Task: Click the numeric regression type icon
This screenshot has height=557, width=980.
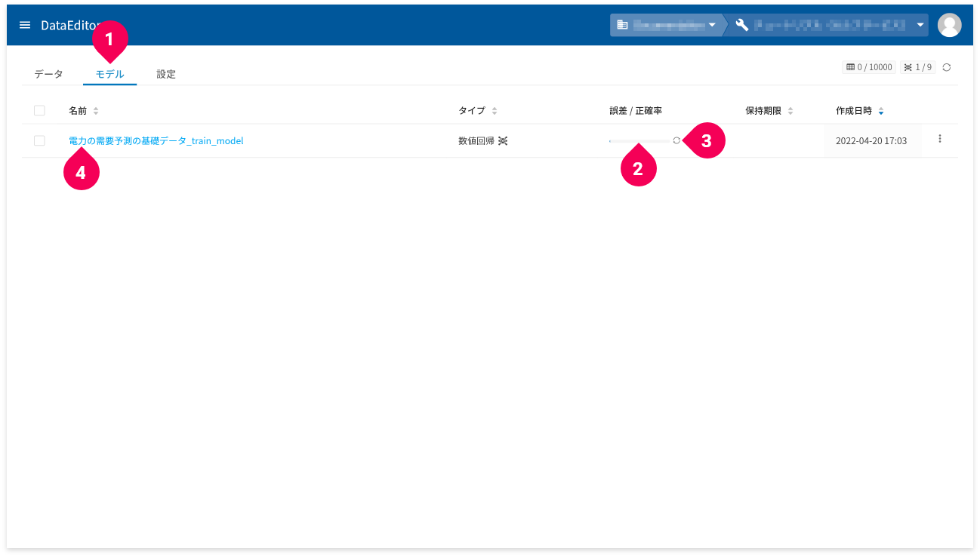Action: coord(503,141)
